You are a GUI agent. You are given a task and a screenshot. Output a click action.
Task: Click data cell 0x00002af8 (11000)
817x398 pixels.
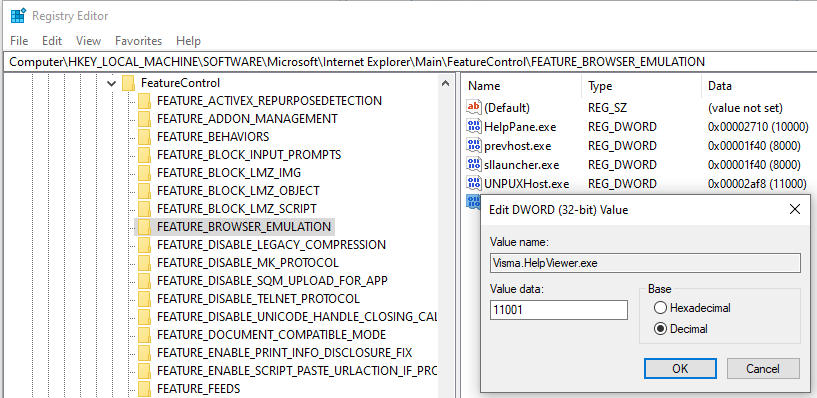tap(758, 184)
